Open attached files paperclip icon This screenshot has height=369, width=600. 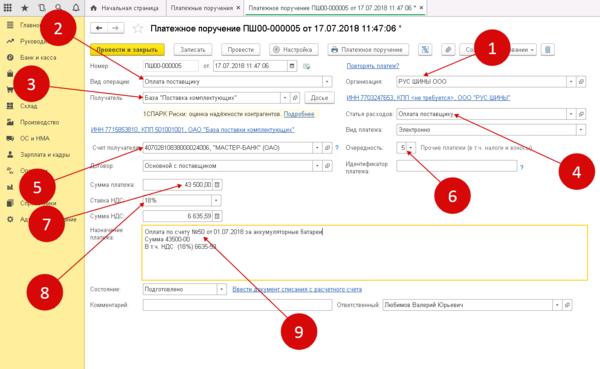pos(448,50)
